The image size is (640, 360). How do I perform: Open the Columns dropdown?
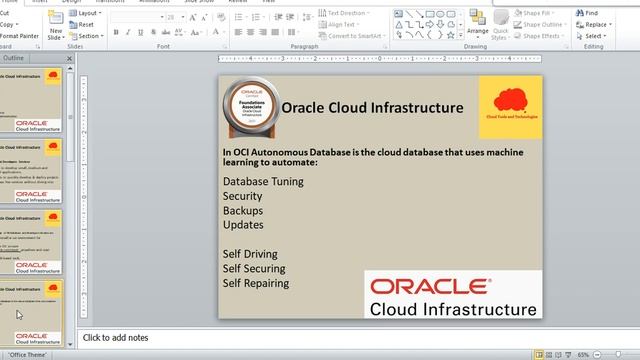(x=293, y=32)
